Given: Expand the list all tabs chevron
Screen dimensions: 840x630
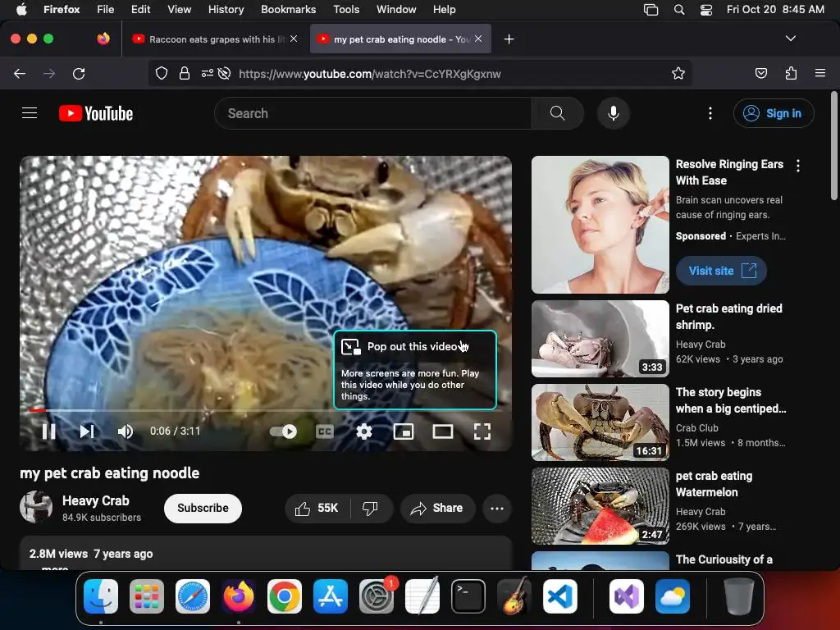Looking at the screenshot, I should tap(790, 39).
